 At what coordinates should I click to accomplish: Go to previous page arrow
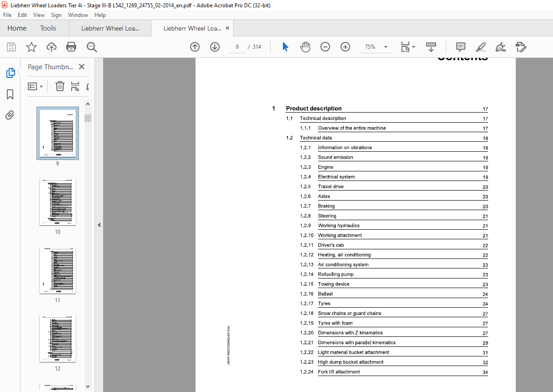pyautogui.click(x=195, y=47)
